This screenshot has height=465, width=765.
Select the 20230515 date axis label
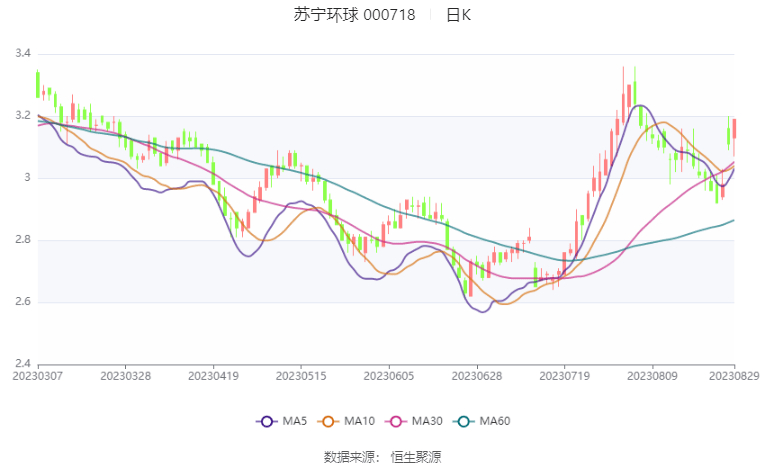[300, 375]
